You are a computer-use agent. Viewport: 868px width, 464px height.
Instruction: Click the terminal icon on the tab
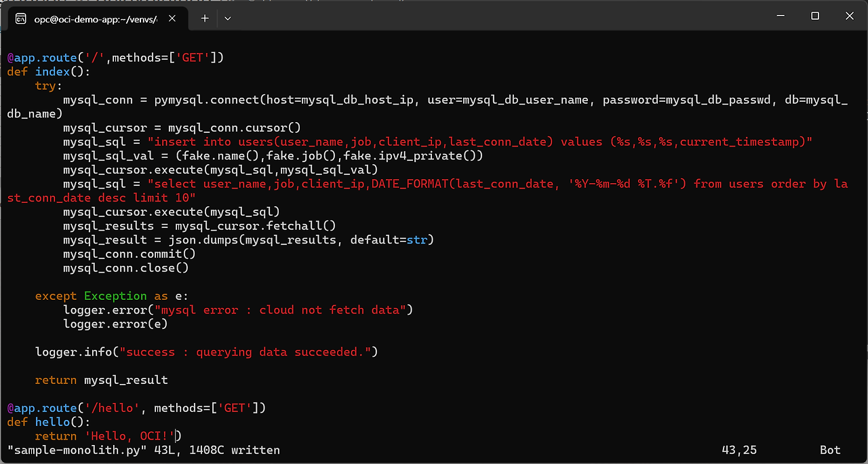pos(21,19)
